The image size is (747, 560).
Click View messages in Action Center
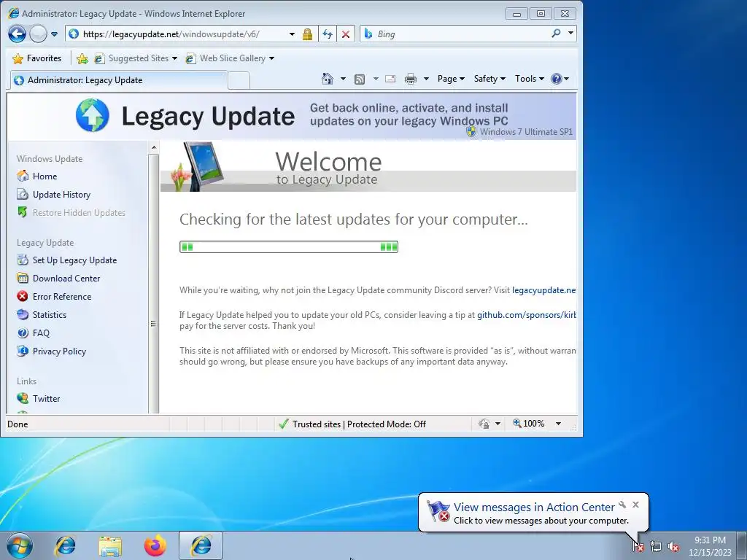534,507
